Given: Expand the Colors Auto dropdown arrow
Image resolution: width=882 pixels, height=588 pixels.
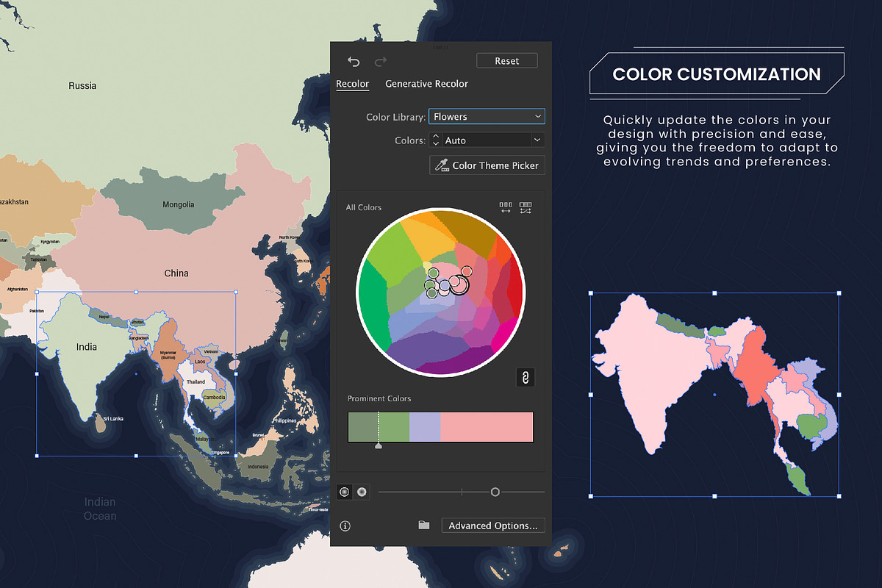Looking at the screenshot, I should point(537,140).
